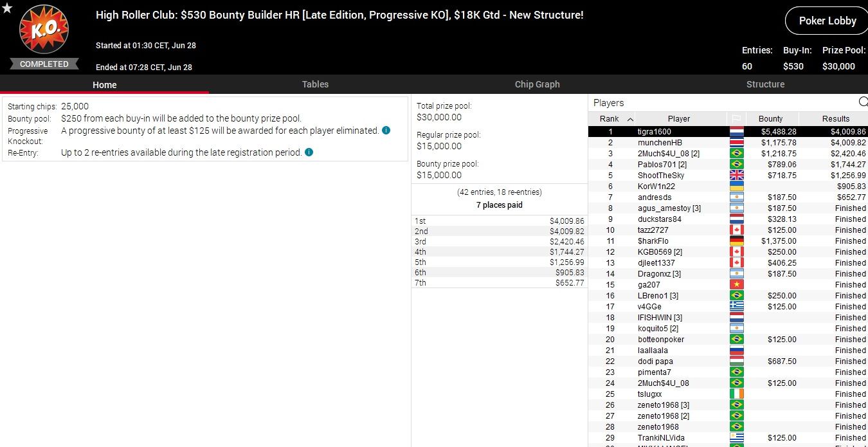Click the K.O. tournament logo
This screenshot has width=868, height=447.
click(x=44, y=30)
